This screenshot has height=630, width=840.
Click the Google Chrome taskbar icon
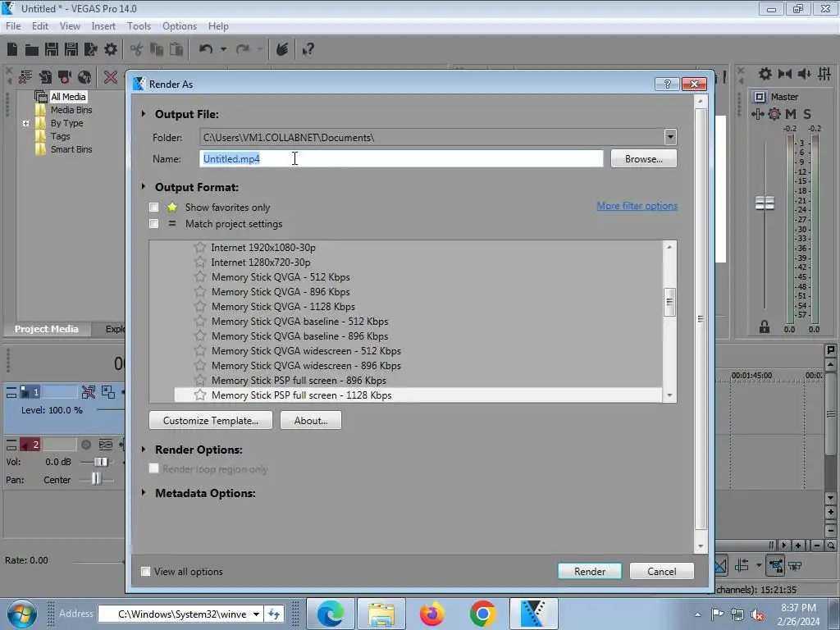(482, 614)
